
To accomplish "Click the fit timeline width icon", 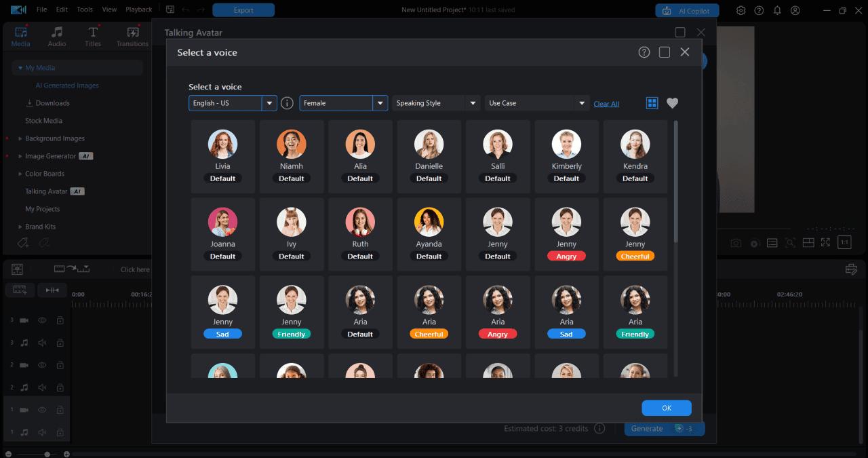I will (52, 290).
